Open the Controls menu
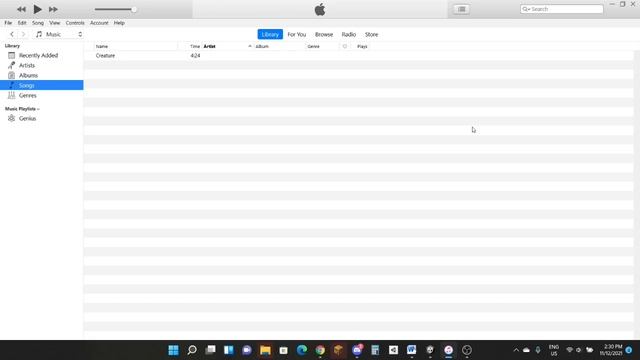This screenshot has width=640, height=360. (x=75, y=23)
